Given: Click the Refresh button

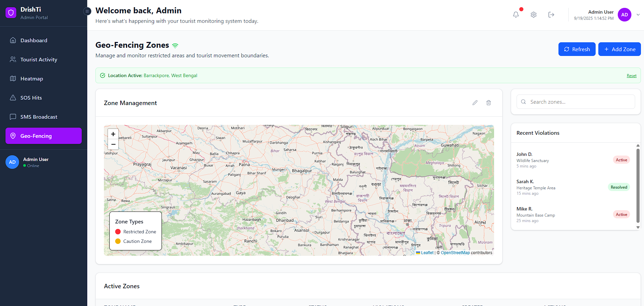Looking at the screenshot, I should 577,49.
